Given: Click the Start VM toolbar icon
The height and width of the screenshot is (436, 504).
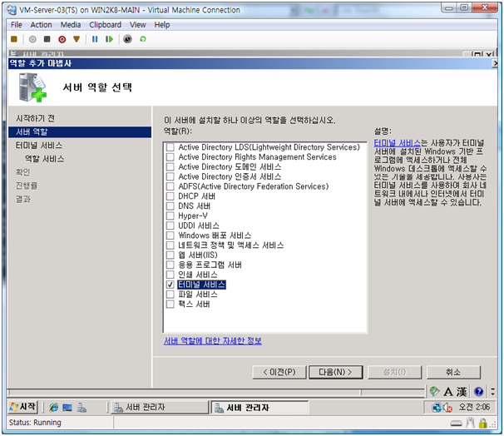Looking at the screenshot, I should point(32,39).
